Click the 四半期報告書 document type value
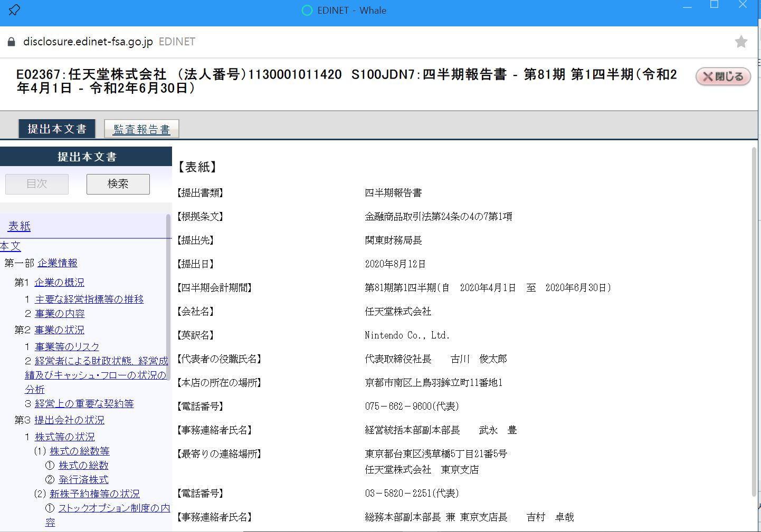The height and width of the screenshot is (532, 761). tap(393, 193)
